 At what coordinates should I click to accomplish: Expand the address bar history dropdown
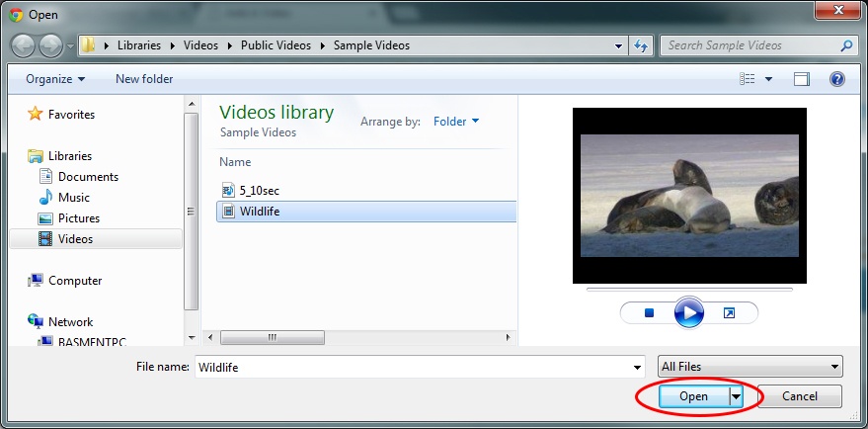coord(619,46)
